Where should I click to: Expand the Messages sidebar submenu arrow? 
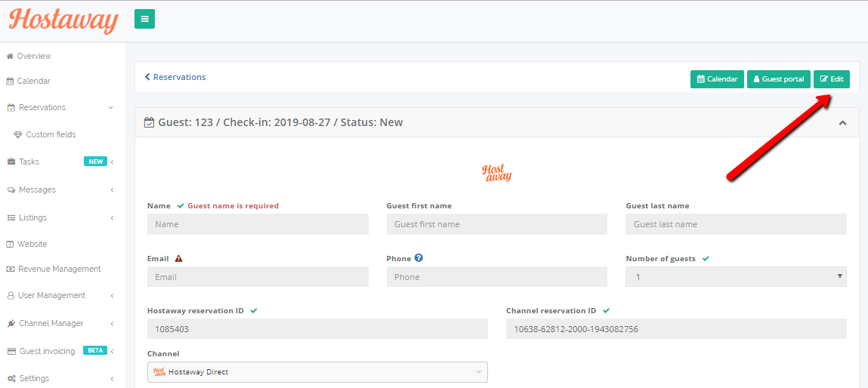tap(113, 190)
